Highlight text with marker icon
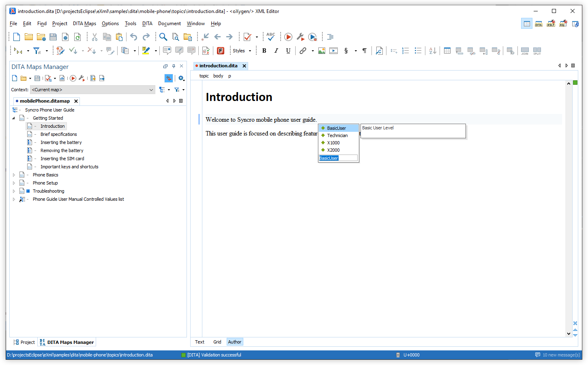 coord(146,51)
